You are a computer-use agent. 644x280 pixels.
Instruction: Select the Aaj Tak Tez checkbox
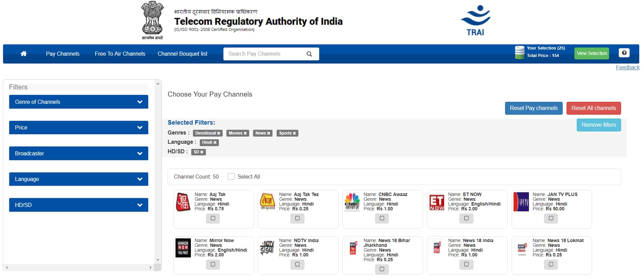click(297, 218)
